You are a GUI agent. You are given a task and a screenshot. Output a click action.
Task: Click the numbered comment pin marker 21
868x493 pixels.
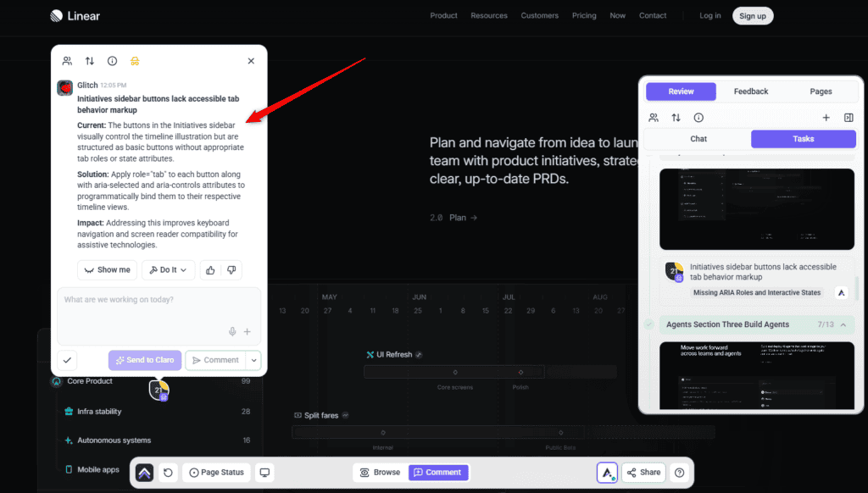(x=159, y=391)
